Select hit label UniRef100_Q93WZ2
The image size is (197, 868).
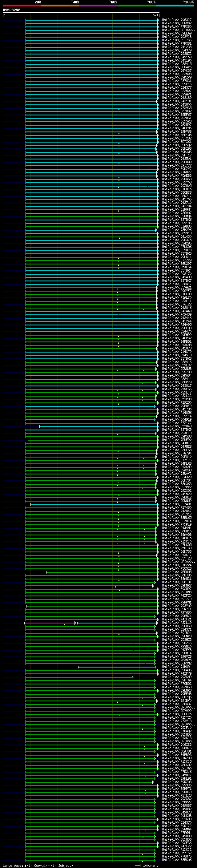(x=177, y=54)
